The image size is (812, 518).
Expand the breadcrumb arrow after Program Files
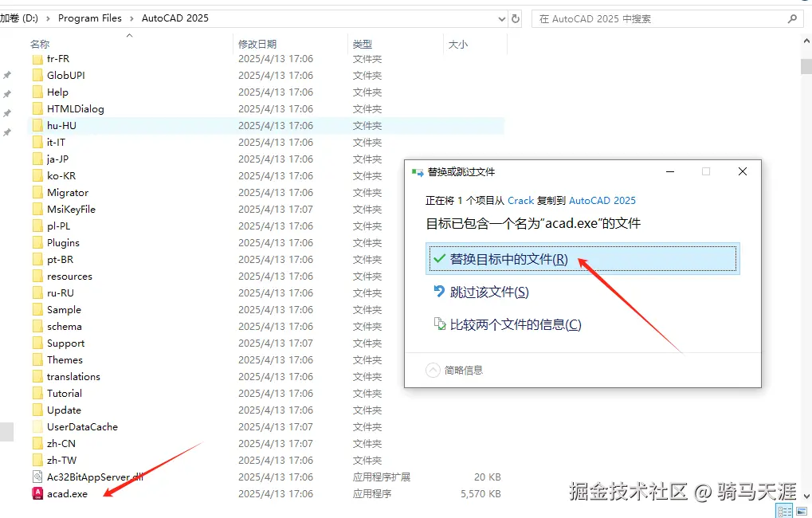(x=131, y=18)
